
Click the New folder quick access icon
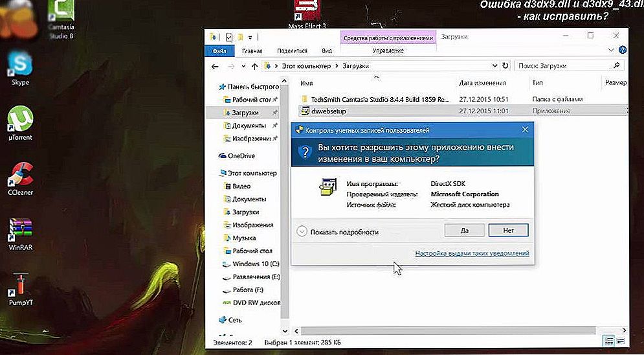click(x=240, y=37)
